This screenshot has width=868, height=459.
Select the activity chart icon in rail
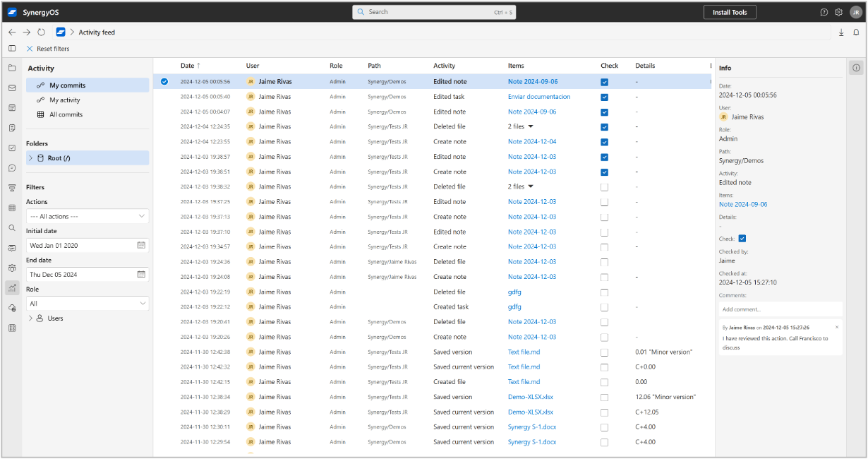pyautogui.click(x=12, y=288)
